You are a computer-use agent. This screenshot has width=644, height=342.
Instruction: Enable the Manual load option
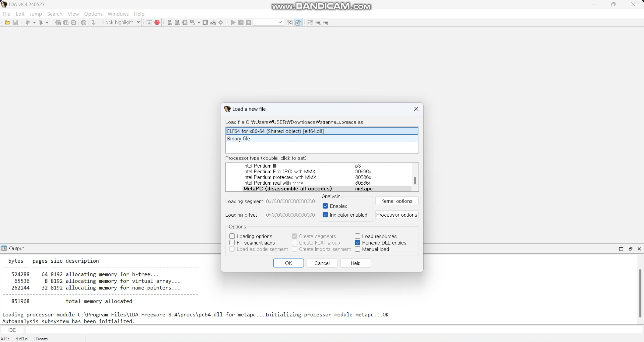(358, 249)
